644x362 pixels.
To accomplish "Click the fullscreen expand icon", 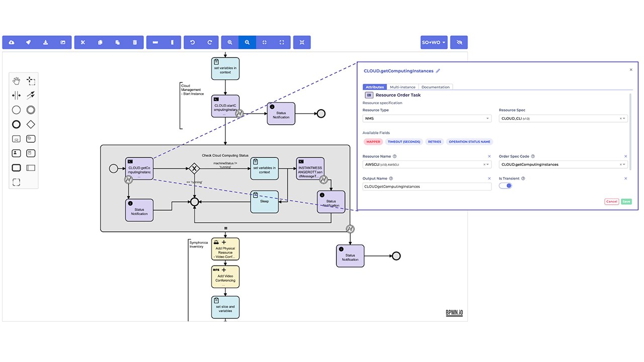I will pos(282,42).
